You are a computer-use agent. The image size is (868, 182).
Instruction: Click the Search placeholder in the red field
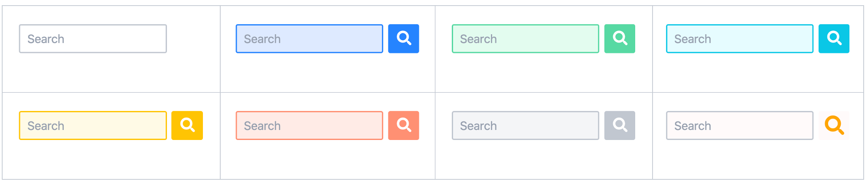point(262,126)
